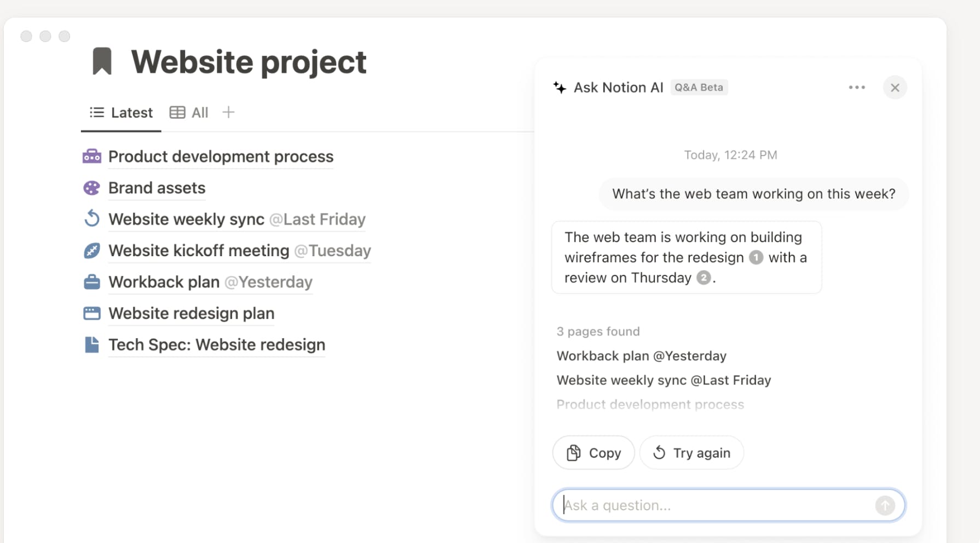Open the Workback plan source page link
The height and width of the screenshot is (543, 980).
click(x=641, y=356)
